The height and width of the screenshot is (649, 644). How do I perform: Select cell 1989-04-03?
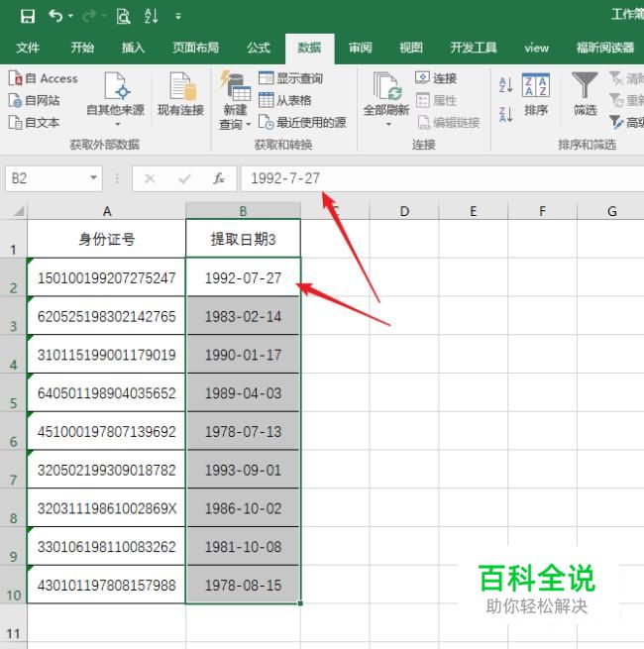(x=243, y=392)
